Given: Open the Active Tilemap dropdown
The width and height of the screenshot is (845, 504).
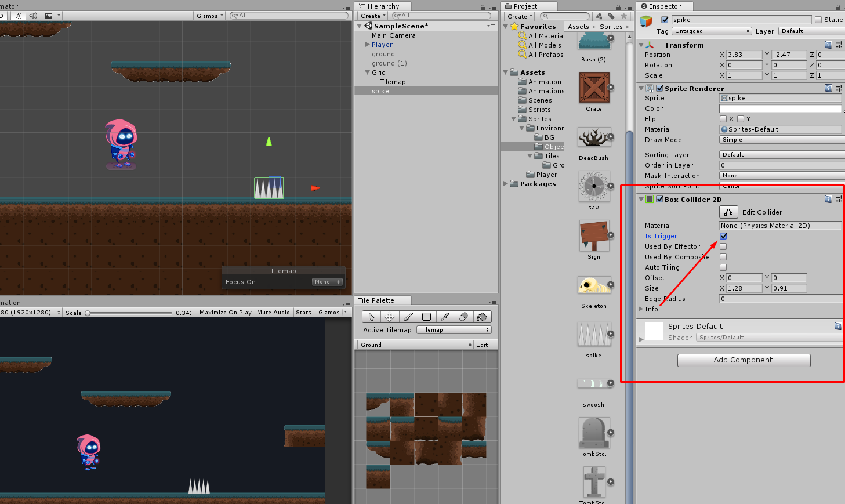Looking at the screenshot, I should [x=454, y=329].
